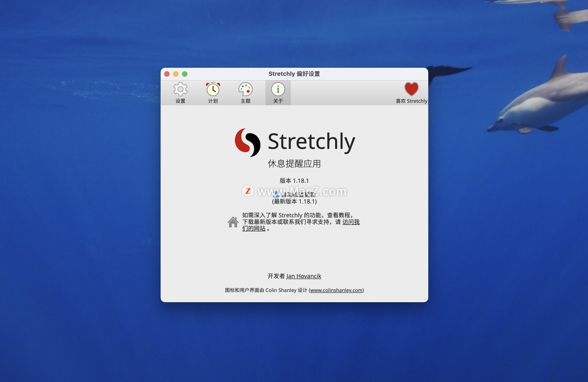The height and width of the screenshot is (382, 588).
Task: Click the gray house icon
Action: point(233,222)
